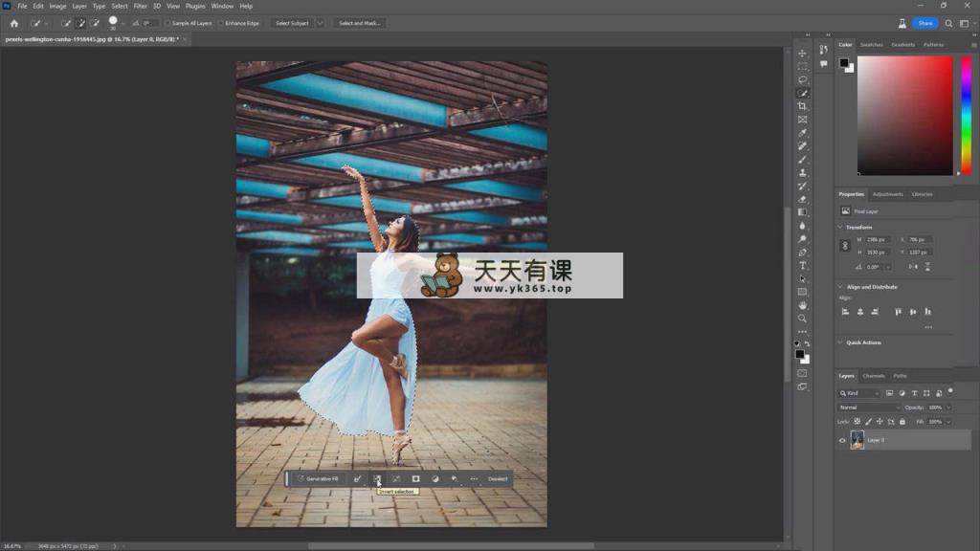Click the hue spectrum slider
Screen dimensions: 980x551
pyautogui.click(x=967, y=115)
